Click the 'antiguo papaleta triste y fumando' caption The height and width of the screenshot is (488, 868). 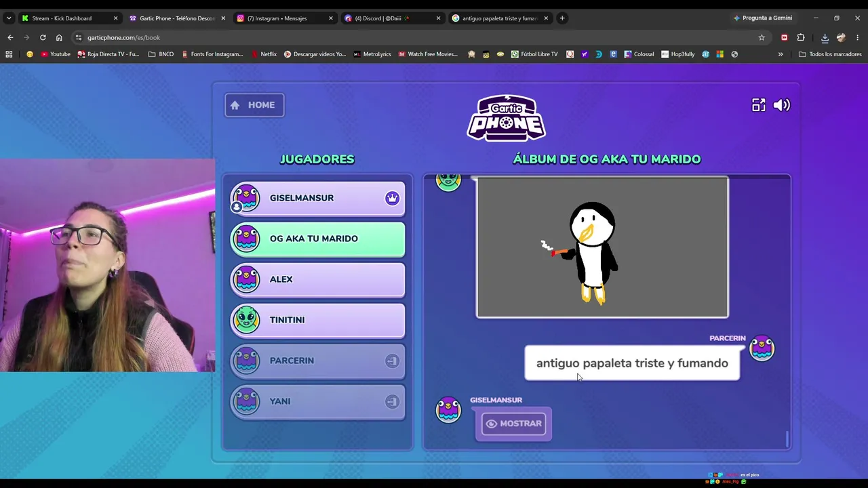pyautogui.click(x=632, y=363)
